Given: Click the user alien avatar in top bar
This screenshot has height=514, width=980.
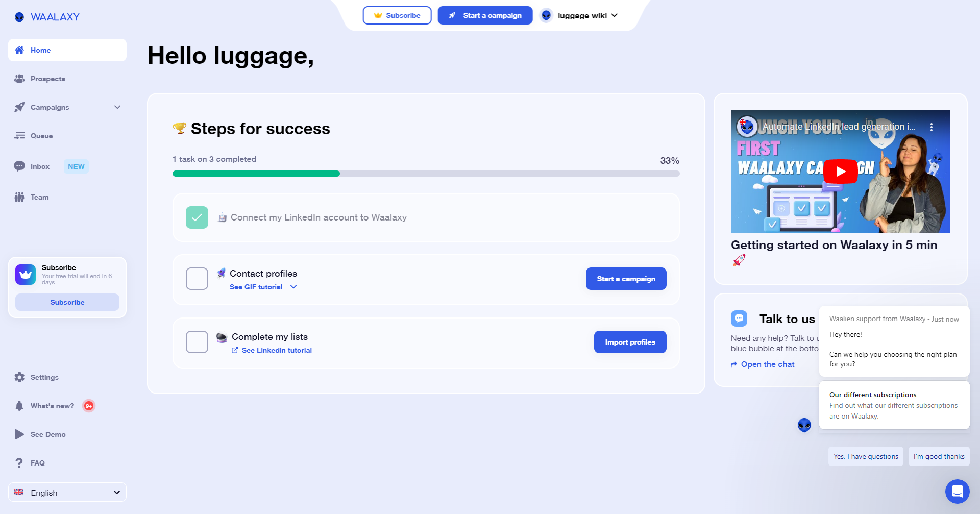Looking at the screenshot, I should pyautogui.click(x=546, y=15).
